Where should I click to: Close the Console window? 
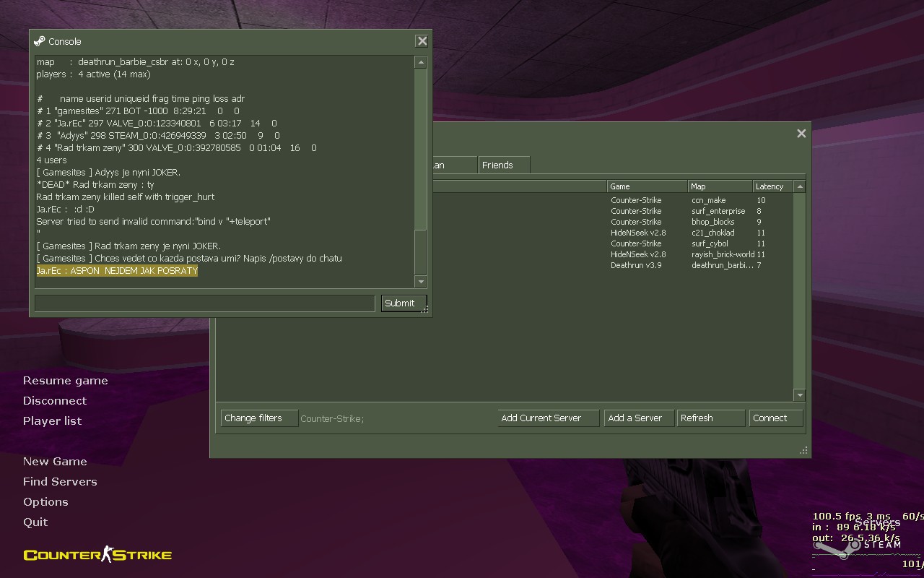coord(422,41)
